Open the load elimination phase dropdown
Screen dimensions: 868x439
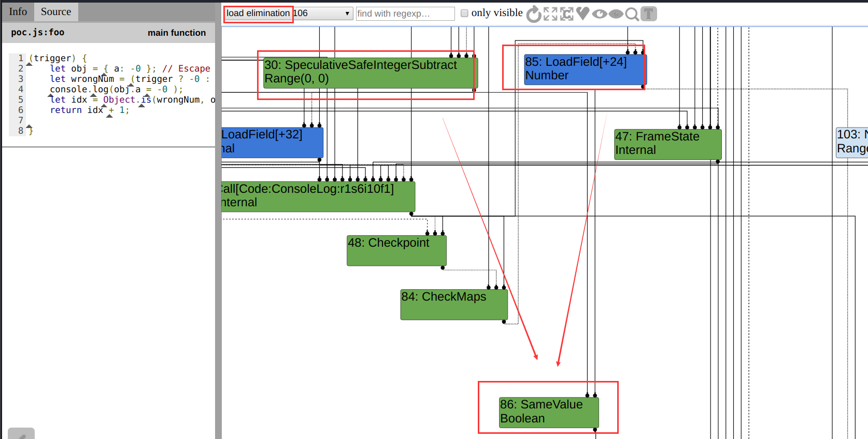coord(288,13)
